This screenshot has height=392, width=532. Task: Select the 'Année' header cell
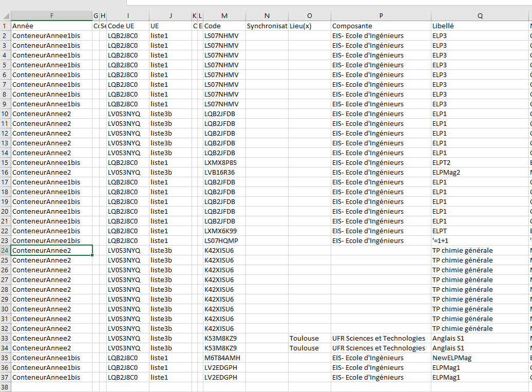click(52, 26)
